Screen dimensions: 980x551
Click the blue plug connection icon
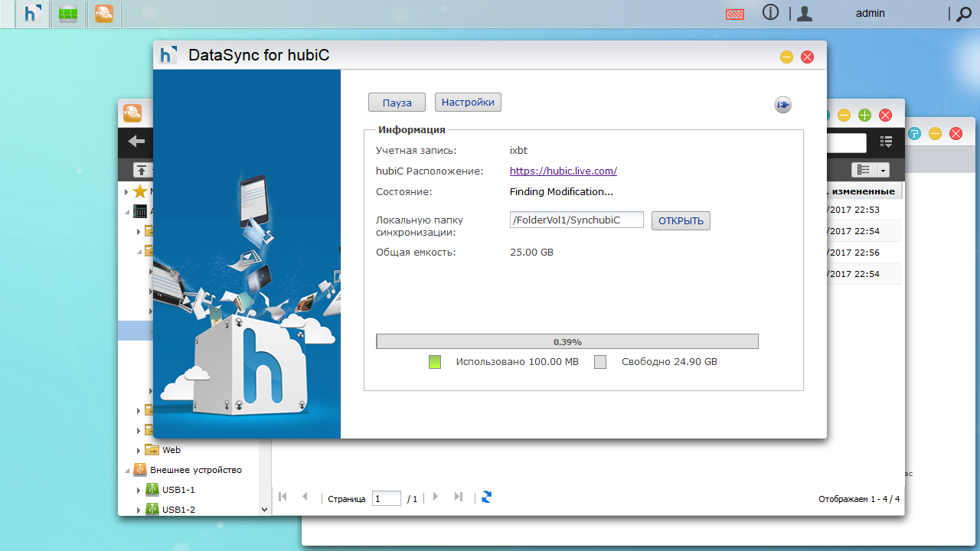782,105
